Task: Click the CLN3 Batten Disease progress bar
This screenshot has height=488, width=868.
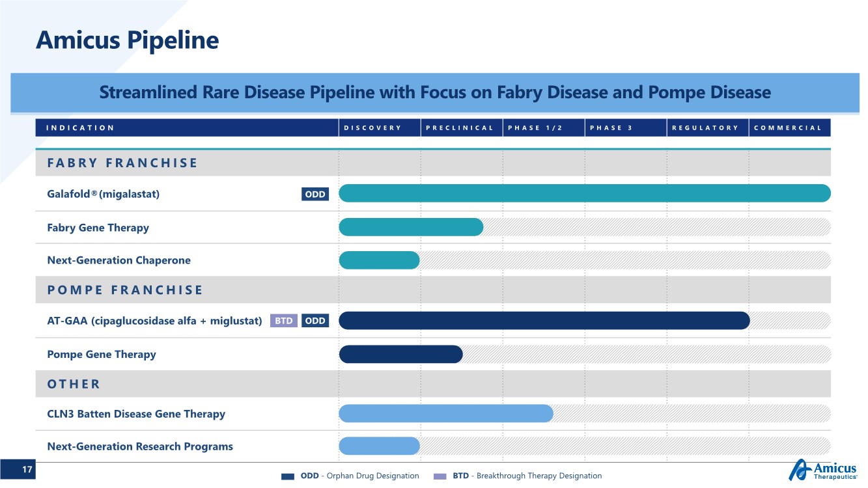Action: [x=445, y=414]
